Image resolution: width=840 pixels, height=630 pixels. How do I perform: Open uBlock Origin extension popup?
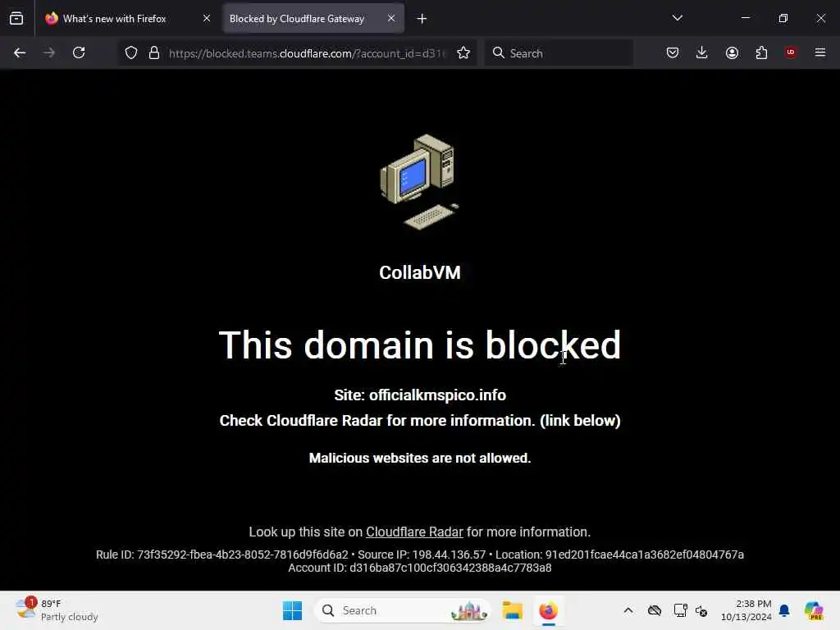click(791, 52)
